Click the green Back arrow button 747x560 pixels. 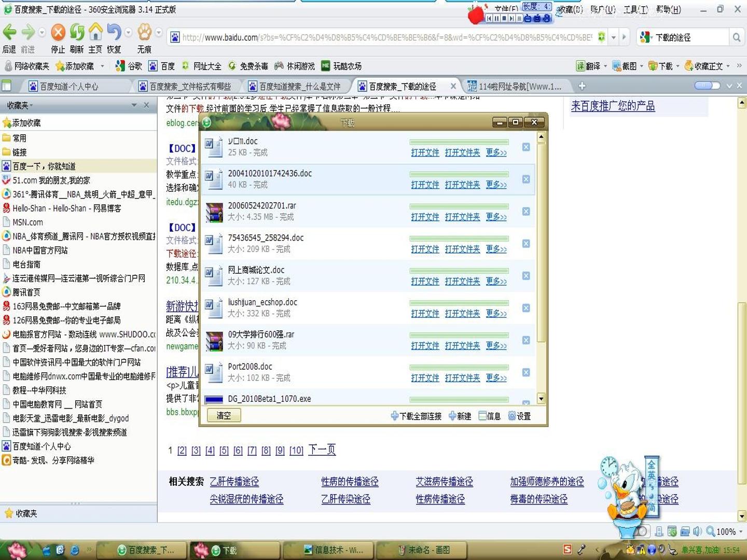[10, 32]
